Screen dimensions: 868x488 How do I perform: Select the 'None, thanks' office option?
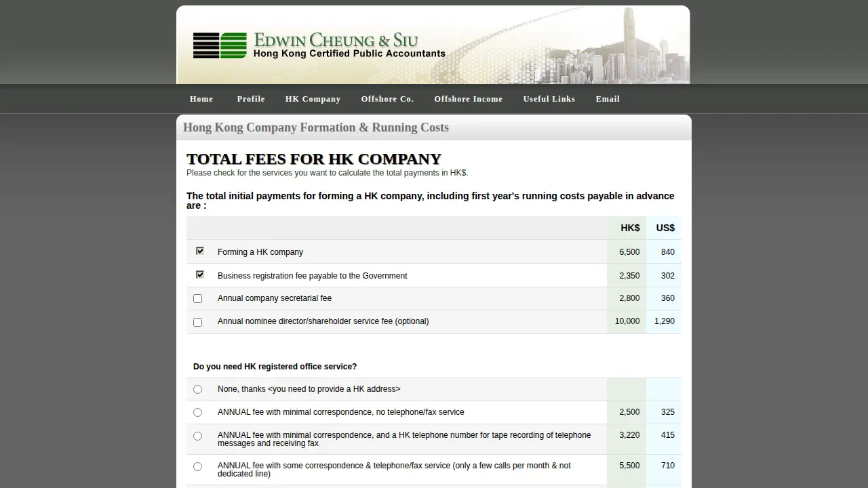[197, 389]
